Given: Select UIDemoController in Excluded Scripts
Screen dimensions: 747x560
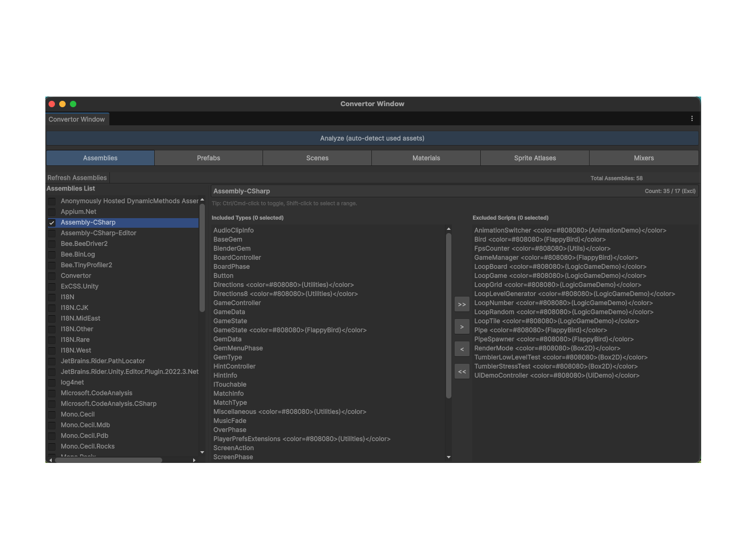Looking at the screenshot, I should [557, 375].
